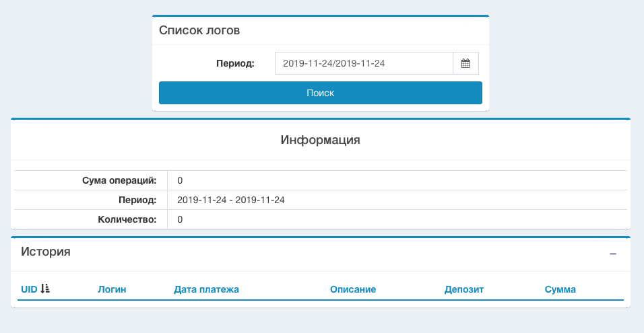Viewport: 644px width, 333px height.
Task: Click the Период label in search form
Action: pyautogui.click(x=235, y=64)
